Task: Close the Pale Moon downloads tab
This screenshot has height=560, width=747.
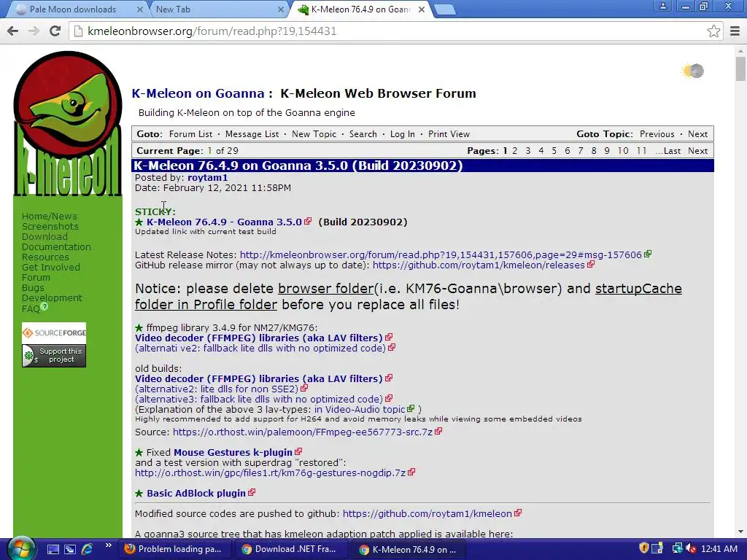Action: coord(139,9)
